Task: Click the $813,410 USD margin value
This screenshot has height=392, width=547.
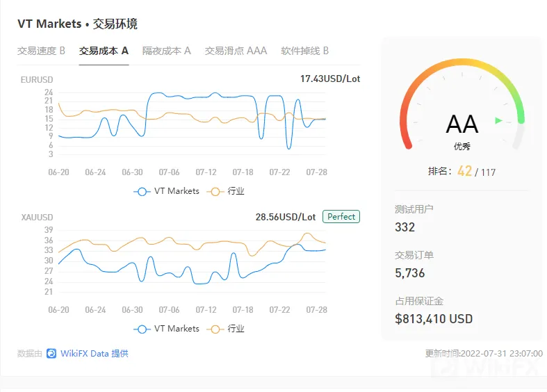Action: pos(434,319)
